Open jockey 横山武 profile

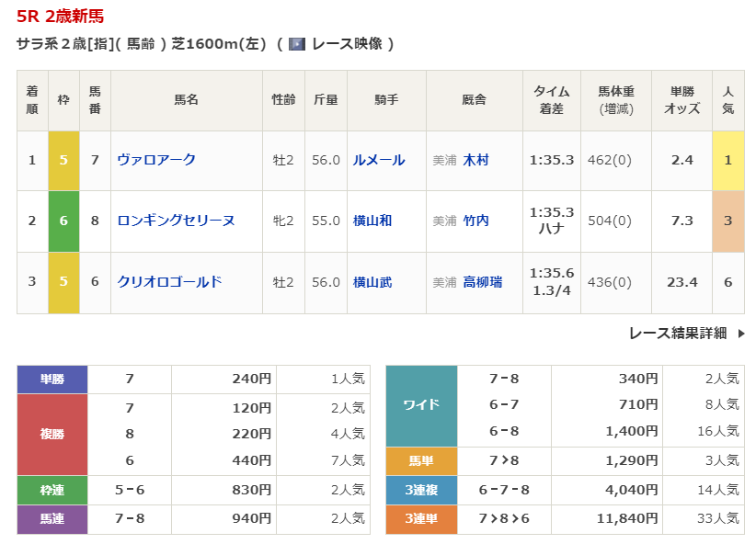[372, 282]
